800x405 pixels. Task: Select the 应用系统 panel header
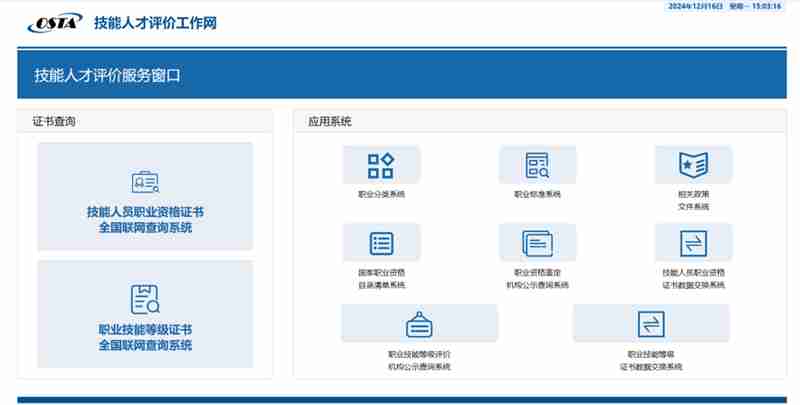[x=330, y=122]
